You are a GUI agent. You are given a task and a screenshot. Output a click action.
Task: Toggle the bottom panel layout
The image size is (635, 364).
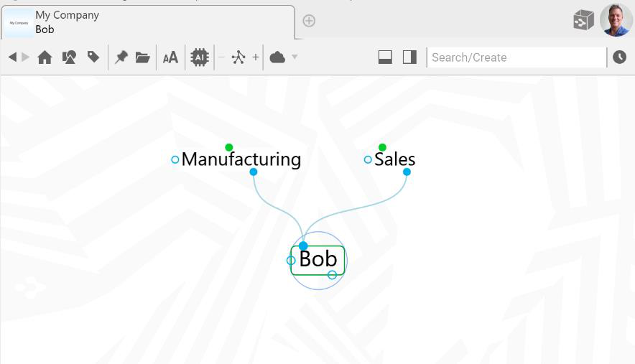coord(385,57)
